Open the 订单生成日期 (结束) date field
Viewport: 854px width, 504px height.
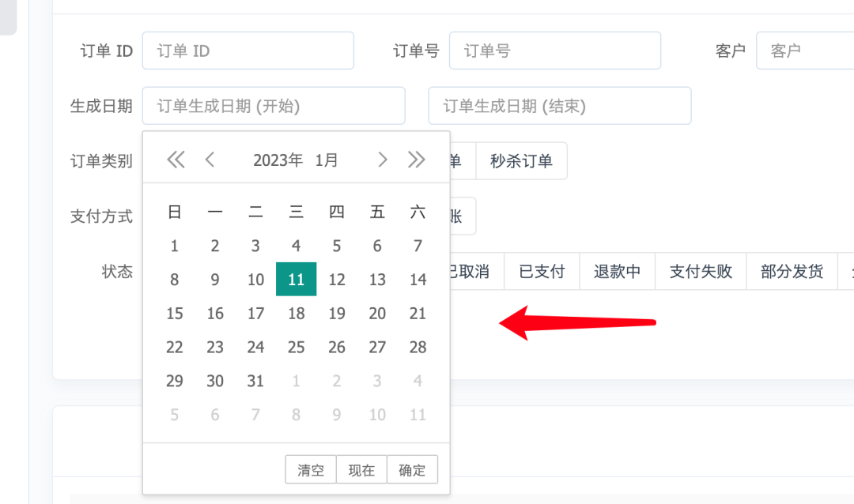(x=559, y=106)
